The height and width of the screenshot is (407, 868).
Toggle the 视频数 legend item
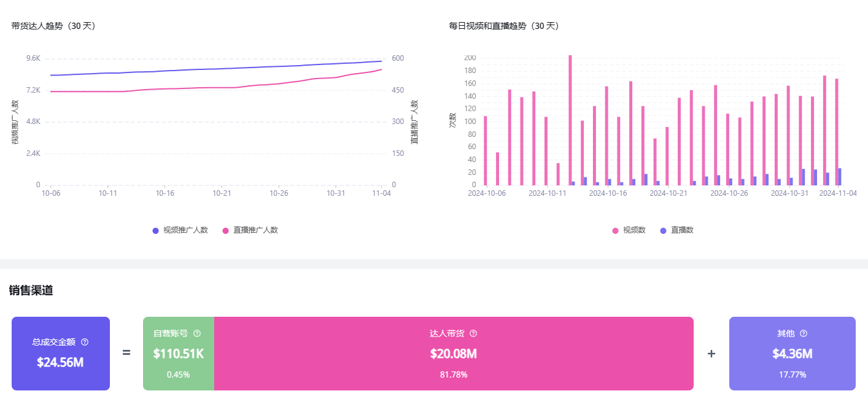pos(629,230)
